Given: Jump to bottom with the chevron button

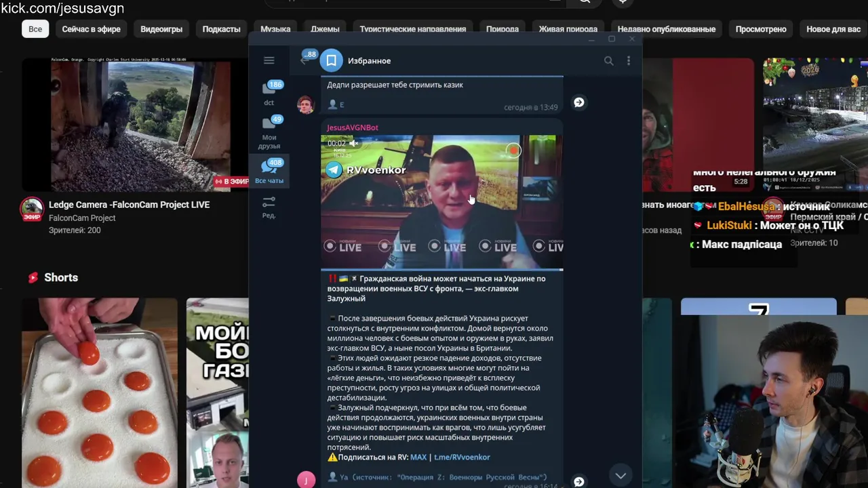Looking at the screenshot, I should 620,475.
